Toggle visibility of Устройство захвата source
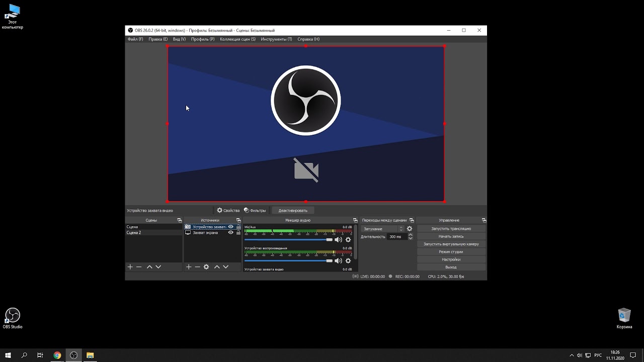 [231, 227]
